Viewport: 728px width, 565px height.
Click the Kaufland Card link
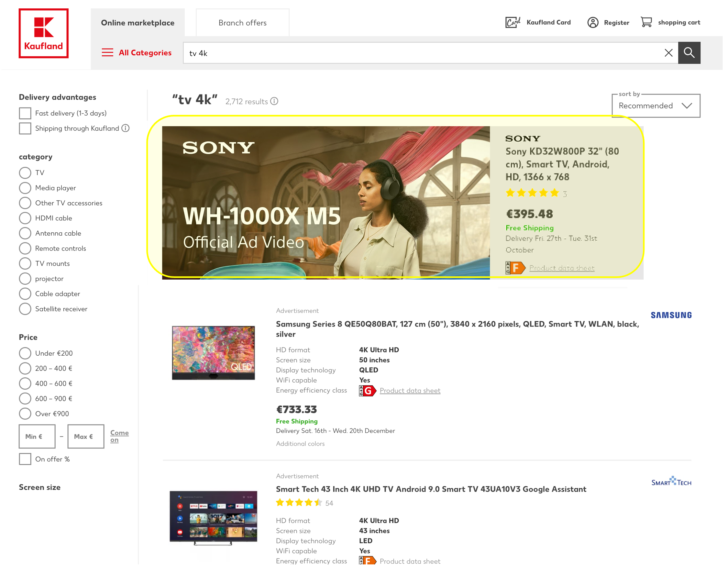(x=549, y=22)
